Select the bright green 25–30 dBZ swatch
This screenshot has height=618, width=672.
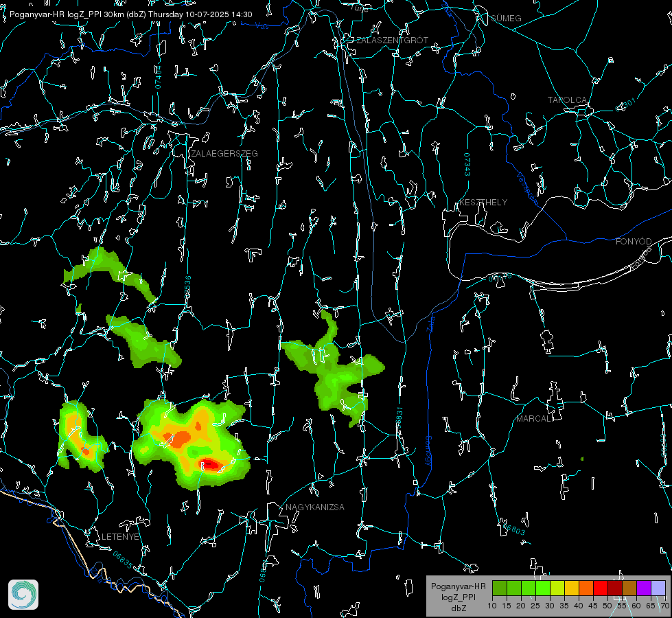point(543,588)
